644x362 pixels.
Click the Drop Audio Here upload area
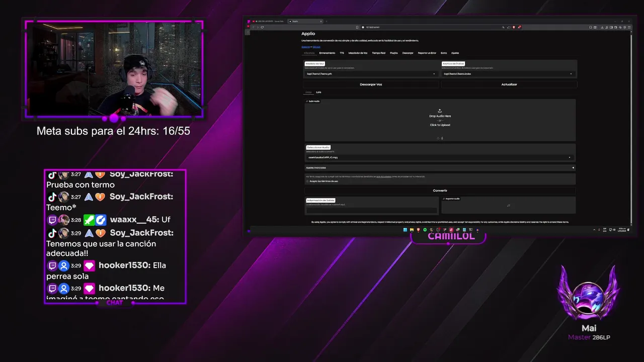pyautogui.click(x=440, y=120)
